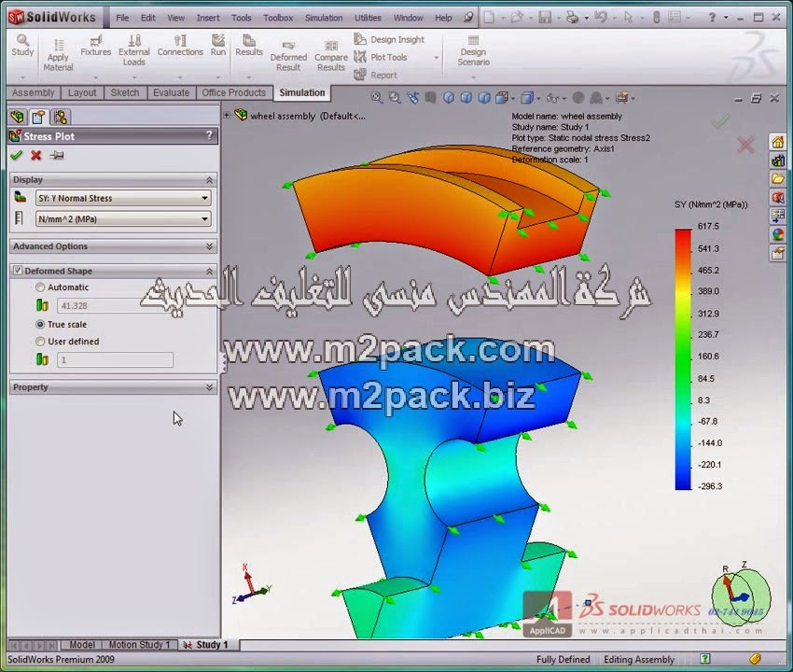Open the Results tool
Viewport: 793px width, 672px height.
249,46
